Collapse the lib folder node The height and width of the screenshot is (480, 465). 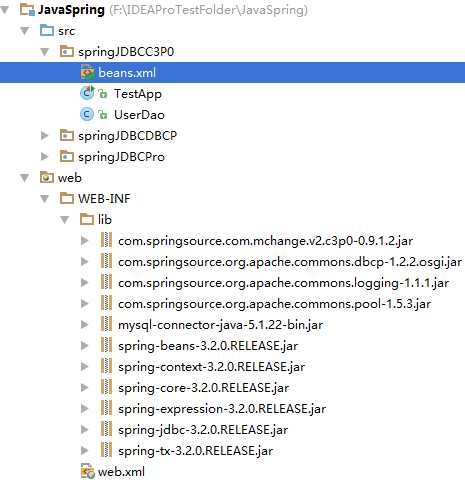pos(65,220)
